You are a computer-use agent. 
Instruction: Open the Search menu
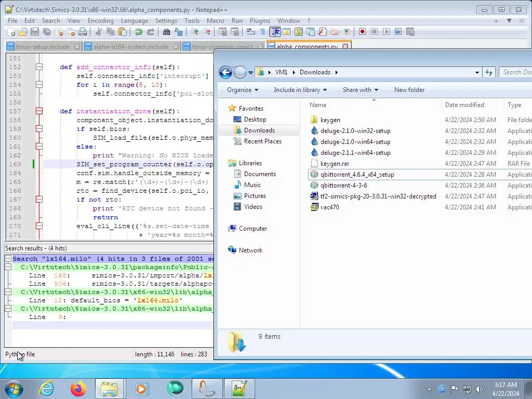coord(51,21)
